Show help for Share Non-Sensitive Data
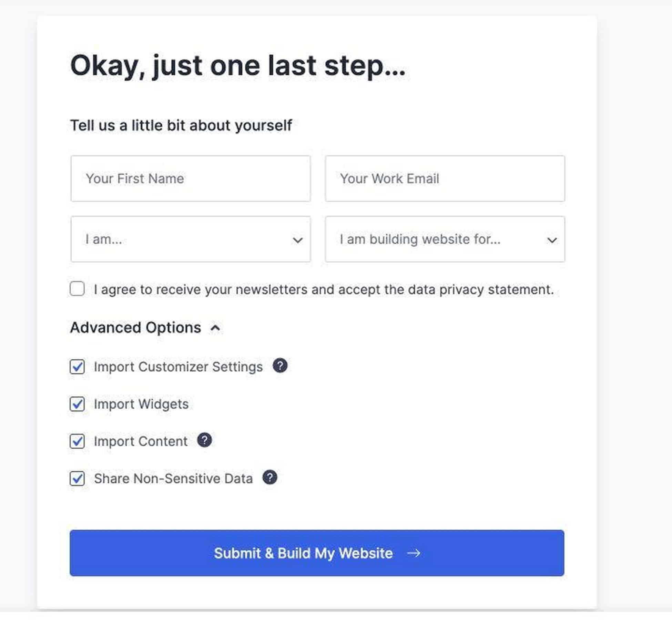 click(x=270, y=477)
